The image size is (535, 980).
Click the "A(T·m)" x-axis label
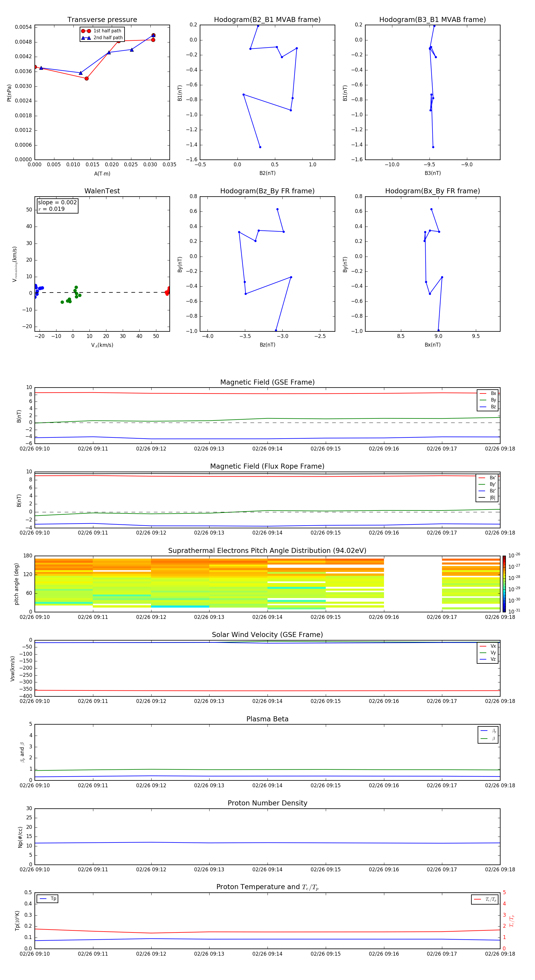[x=102, y=173]
